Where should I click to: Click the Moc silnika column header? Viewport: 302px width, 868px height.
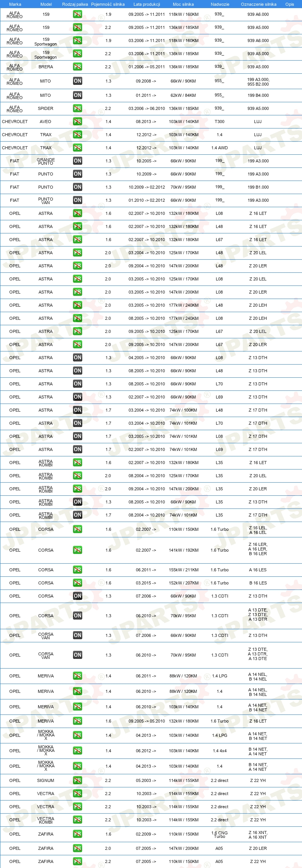click(183, 4)
